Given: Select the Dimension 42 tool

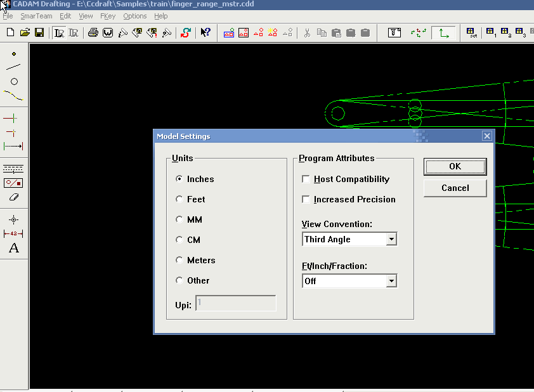Looking at the screenshot, I should pos(13,233).
